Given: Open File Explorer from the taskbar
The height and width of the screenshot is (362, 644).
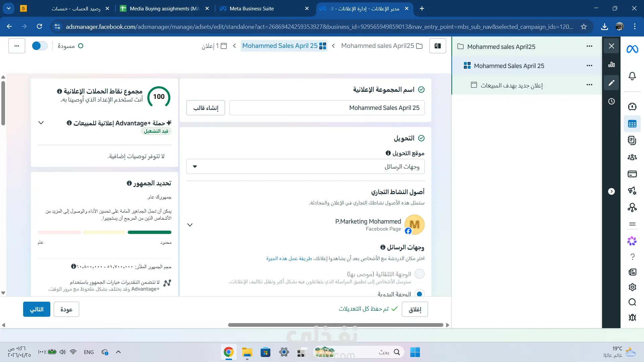Looking at the screenshot, I should coord(247,352).
